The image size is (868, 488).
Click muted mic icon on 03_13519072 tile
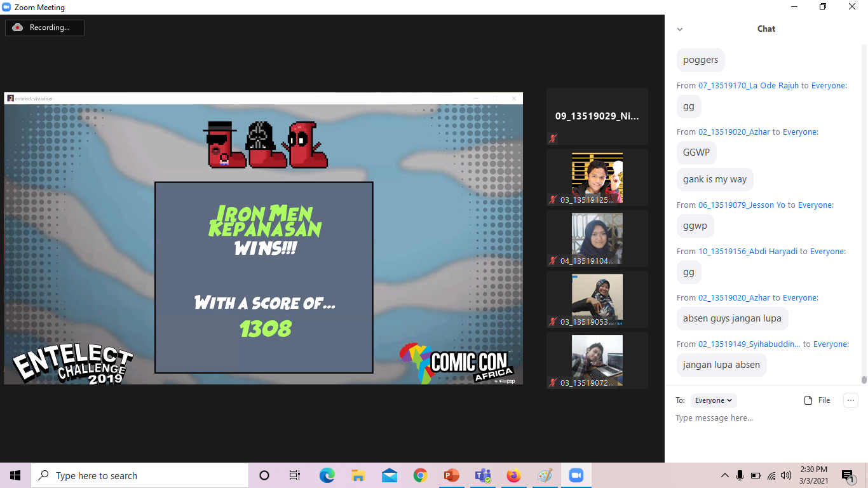point(553,383)
